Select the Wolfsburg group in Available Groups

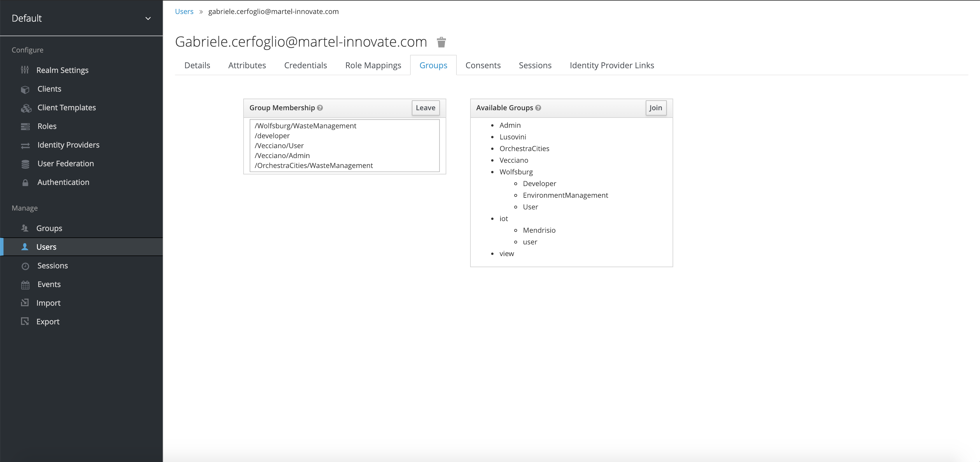[x=516, y=171]
